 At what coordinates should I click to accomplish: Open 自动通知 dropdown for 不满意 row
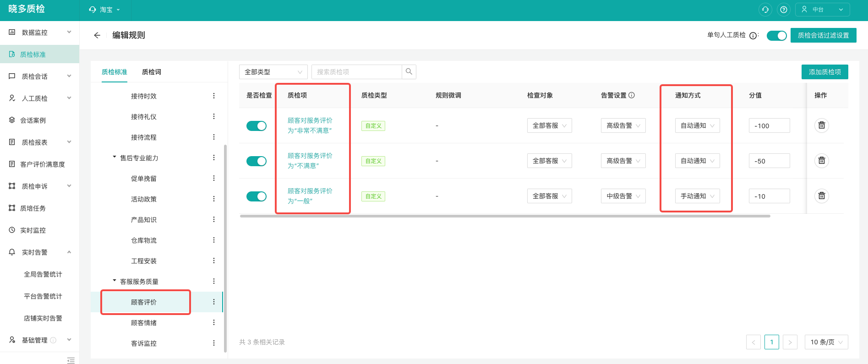698,161
